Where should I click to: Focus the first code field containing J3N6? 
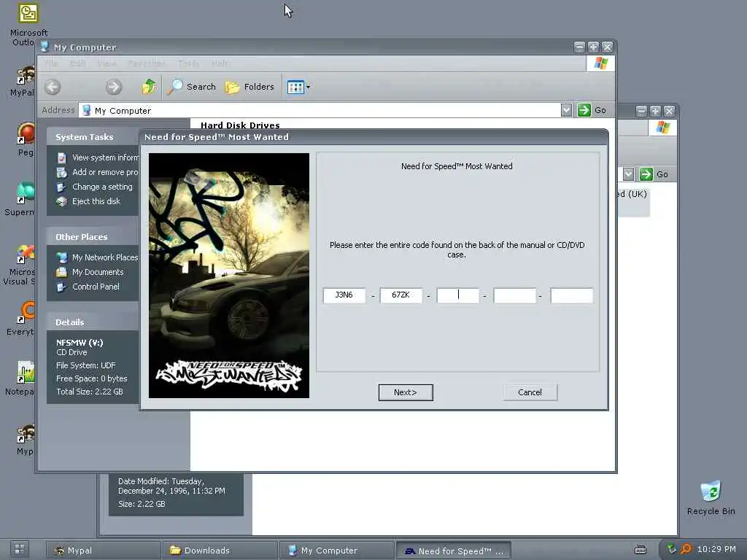344,295
